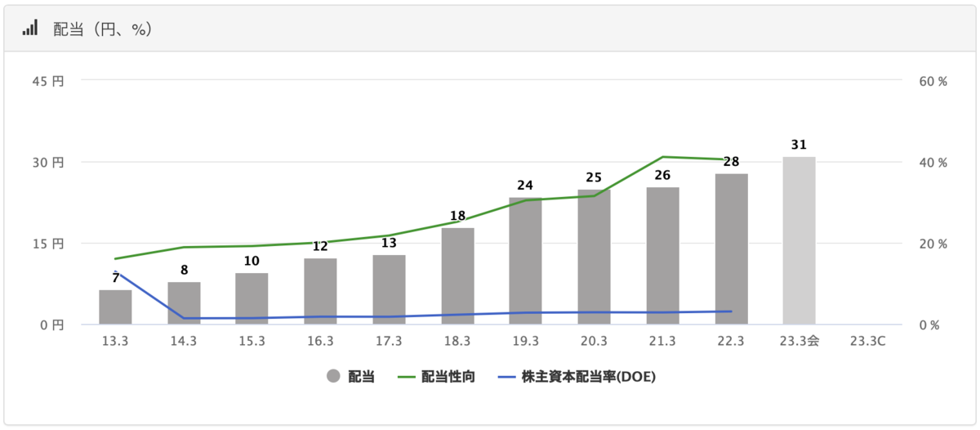Click the gray circle legend marker for 配当

click(332, 376)
